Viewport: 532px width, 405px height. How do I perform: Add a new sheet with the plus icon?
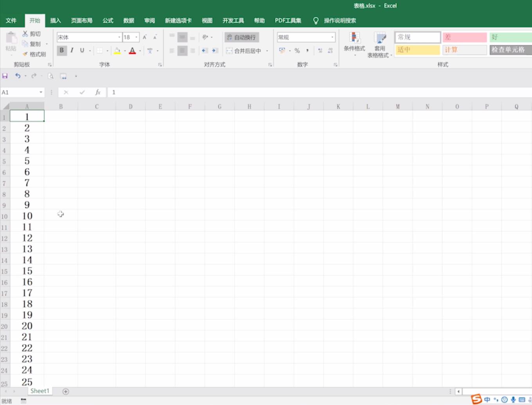66,391
